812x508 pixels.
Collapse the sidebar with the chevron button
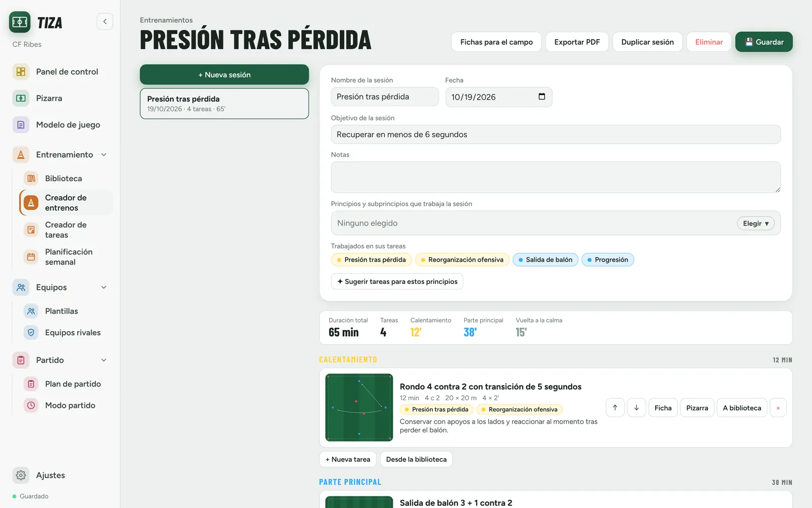click(x=105, y=21)
